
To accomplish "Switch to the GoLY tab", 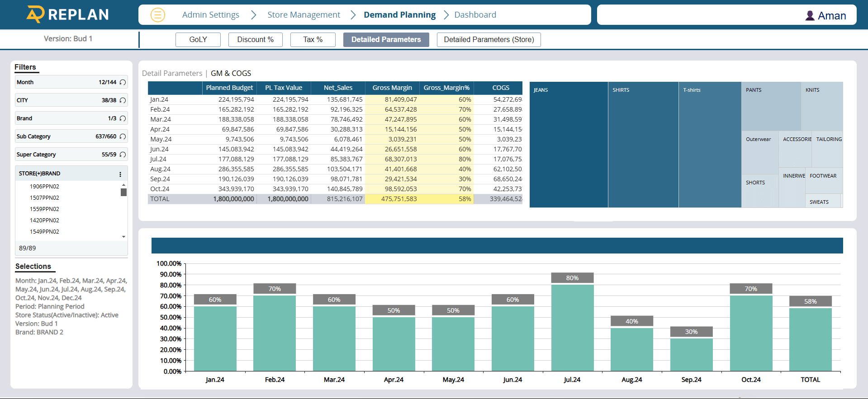I will pos(198,40).
